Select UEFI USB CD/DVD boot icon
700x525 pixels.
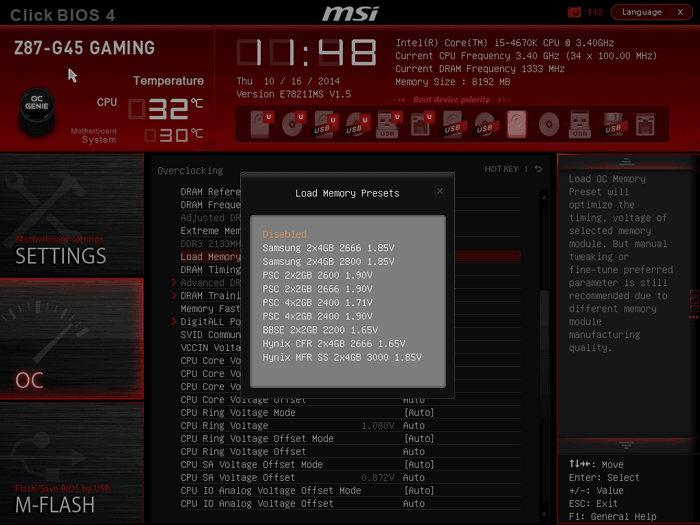click(357, 124)
